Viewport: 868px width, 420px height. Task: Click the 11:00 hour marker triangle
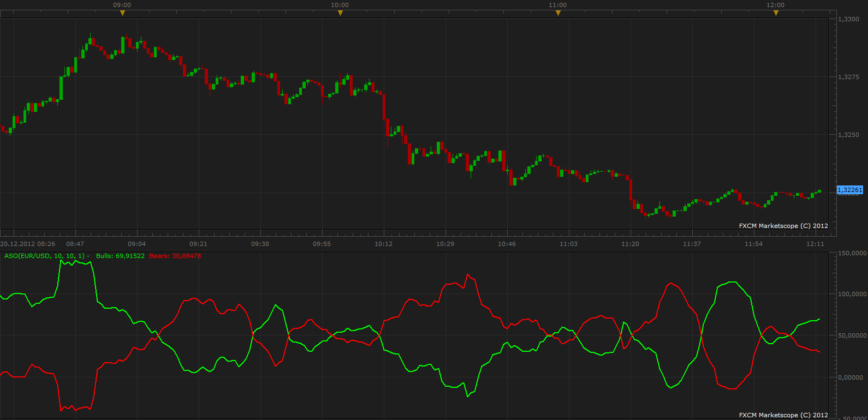point(558,13)
